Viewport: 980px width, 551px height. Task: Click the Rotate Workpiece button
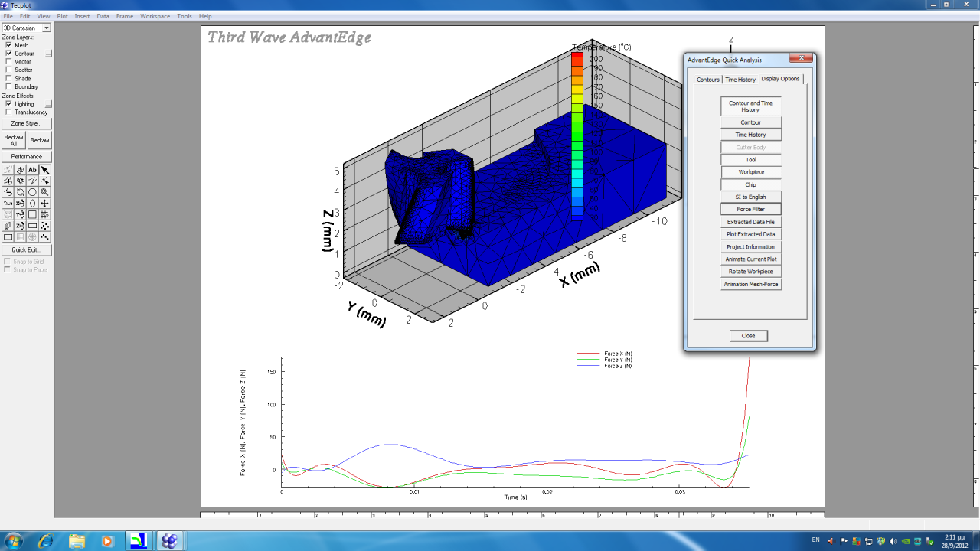(750, 272)
